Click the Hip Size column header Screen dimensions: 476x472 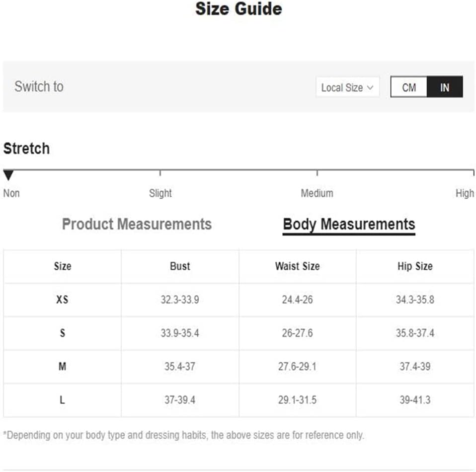(415, 266)
